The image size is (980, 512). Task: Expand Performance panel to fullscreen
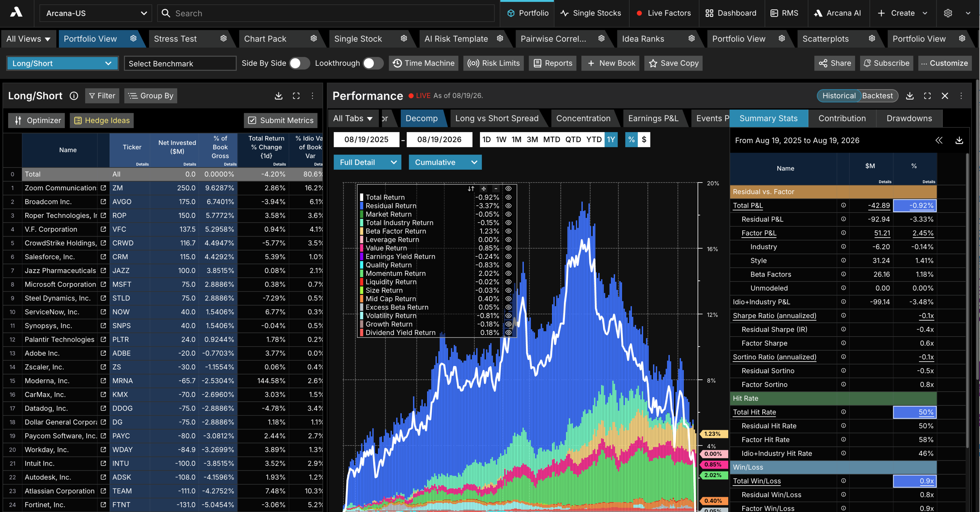pyautogui.click(x=927, y=96)
